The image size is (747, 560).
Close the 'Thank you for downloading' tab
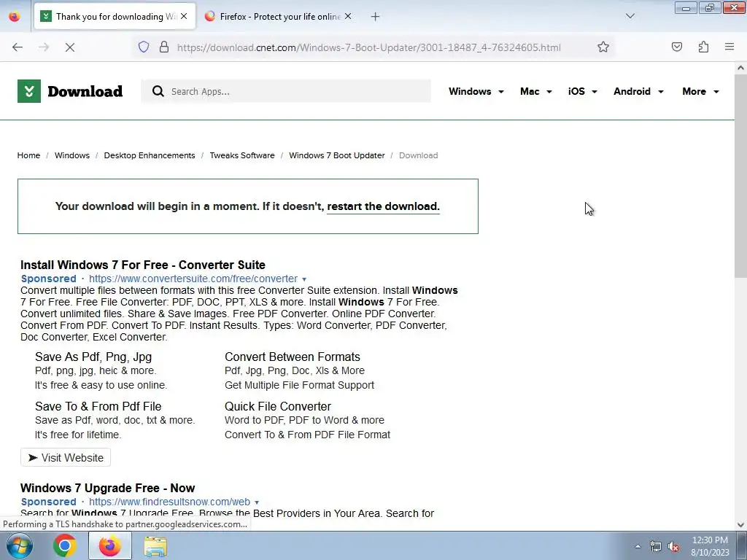[x=184, y=16]
